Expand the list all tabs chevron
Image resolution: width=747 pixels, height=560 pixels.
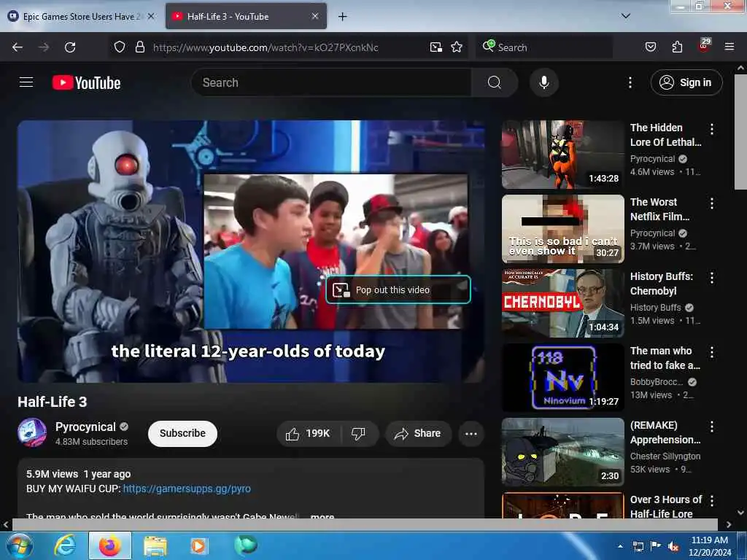coord(625,16)
